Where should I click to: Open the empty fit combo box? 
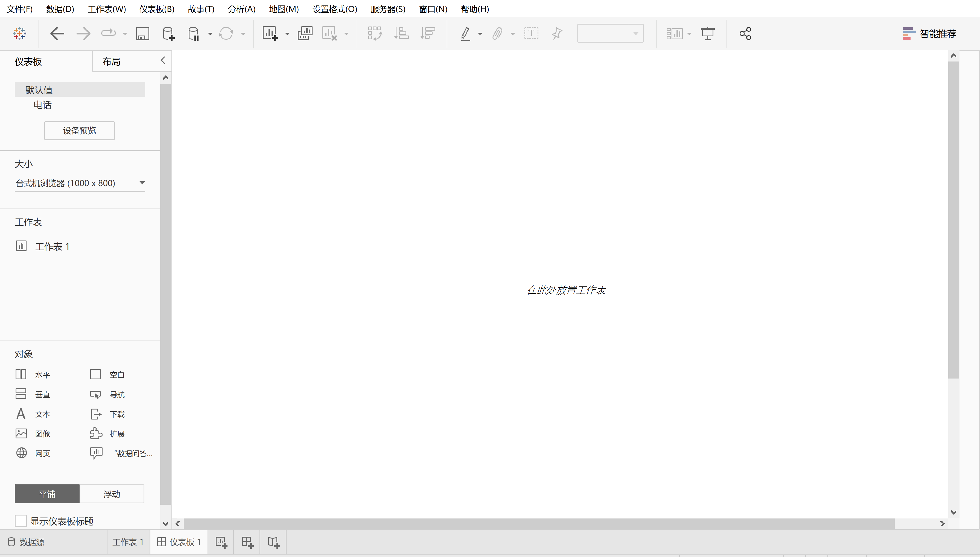pos(610,33)
